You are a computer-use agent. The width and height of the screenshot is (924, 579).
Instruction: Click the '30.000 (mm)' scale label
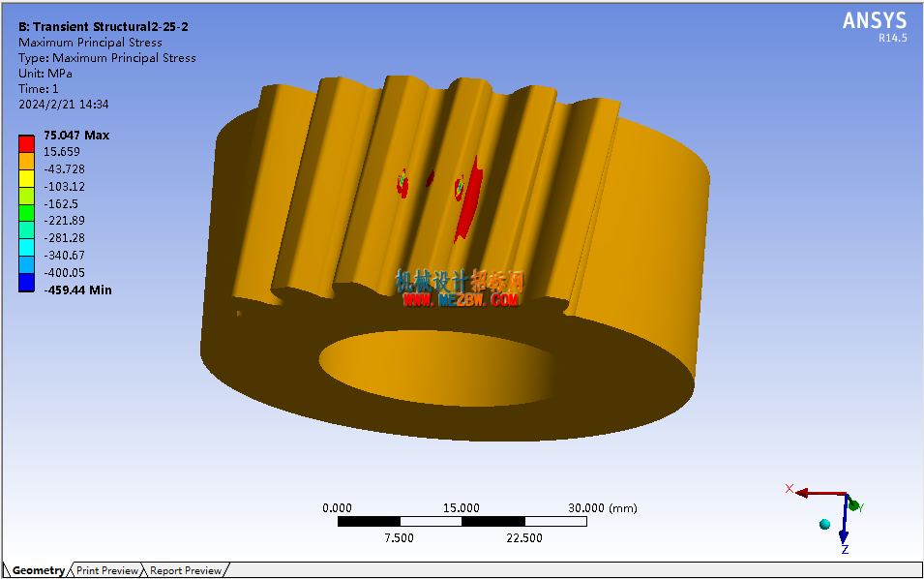(x=602, y=507)
